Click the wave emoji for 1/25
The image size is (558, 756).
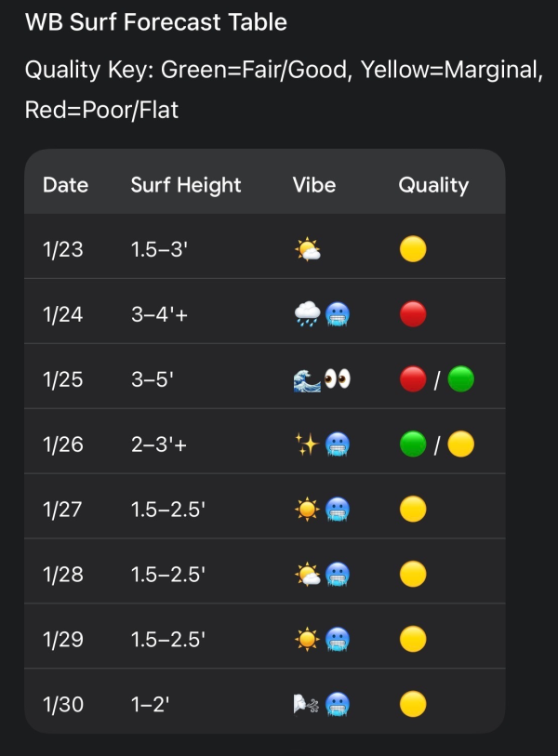click(x=306, y=379)
